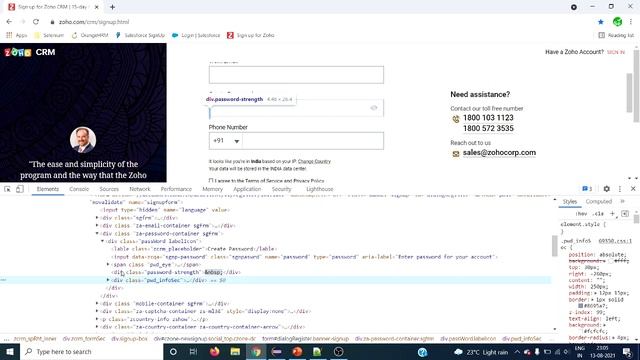Open the Reading list
Screen dimensions: 640x360
tap(616, 36)
